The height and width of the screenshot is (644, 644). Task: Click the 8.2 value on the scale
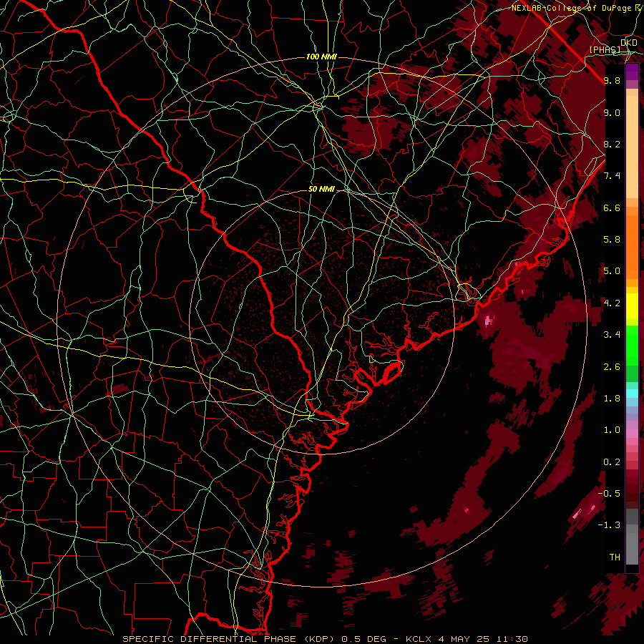tap(612, 144)
